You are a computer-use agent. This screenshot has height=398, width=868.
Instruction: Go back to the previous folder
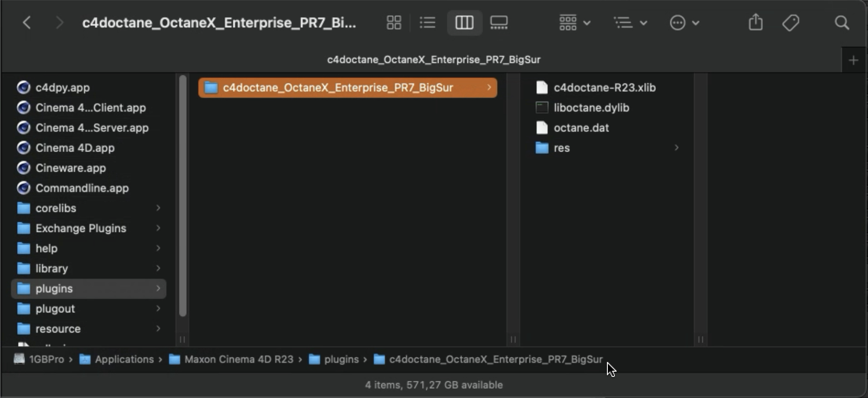click(27, 22)
